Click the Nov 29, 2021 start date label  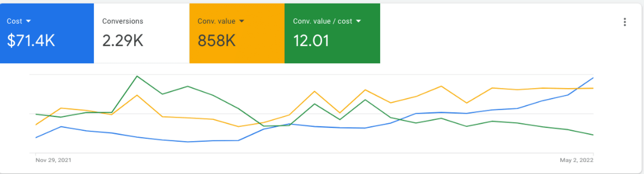click(53, 160)
